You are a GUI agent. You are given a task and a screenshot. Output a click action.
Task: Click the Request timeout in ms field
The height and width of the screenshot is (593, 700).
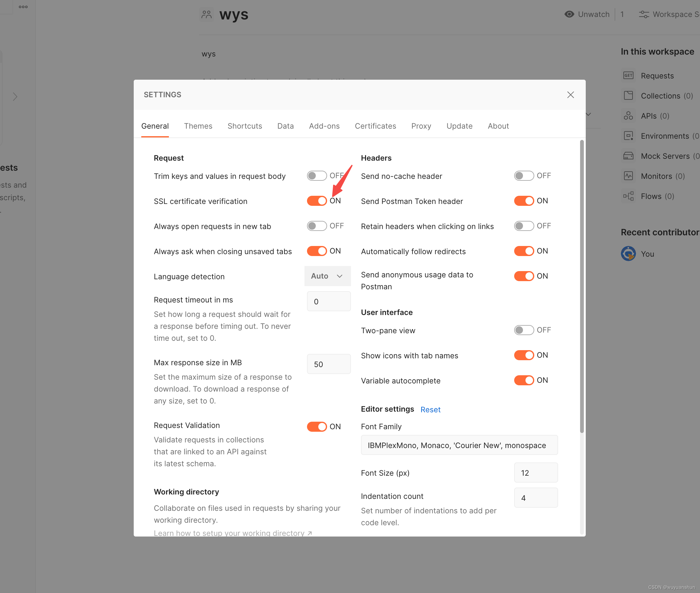[x=329, y=301]
